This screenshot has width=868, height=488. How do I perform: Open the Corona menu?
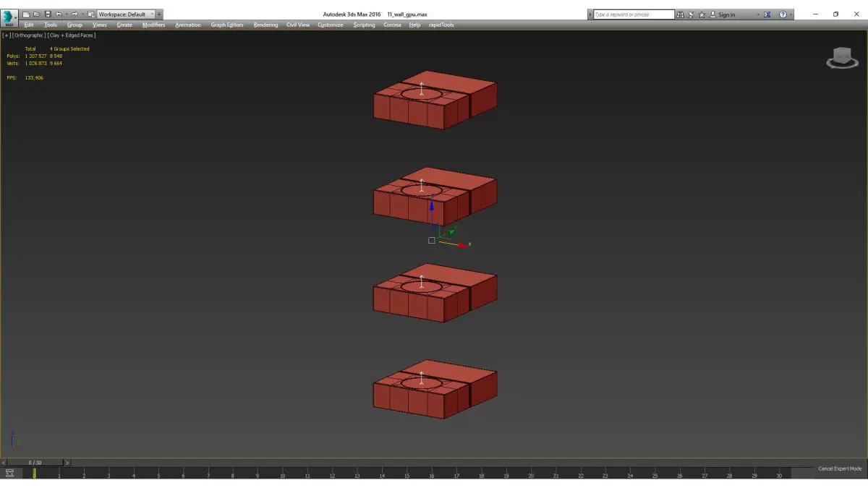pyautogui.click(x=392, y=25)
